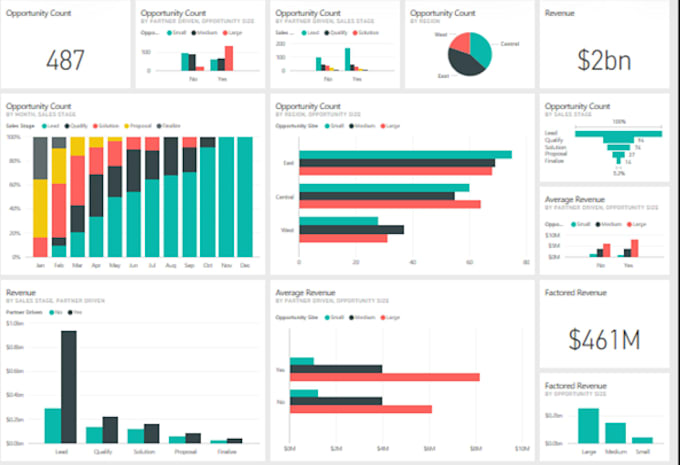Select the East slice of the region pie chart
The width and height of the screenshot is (680, 465).
tap(463, 64)
